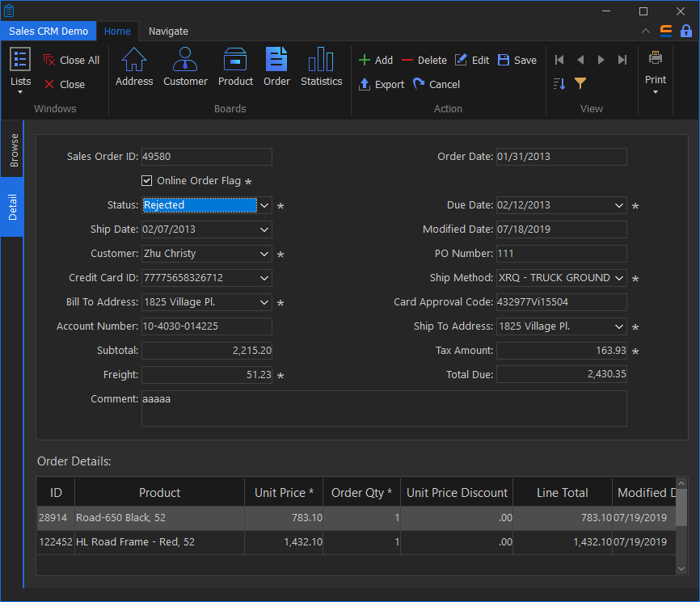Open the Statistics board
This screenshot has height=602, width=700.
(x=321, y=67)
